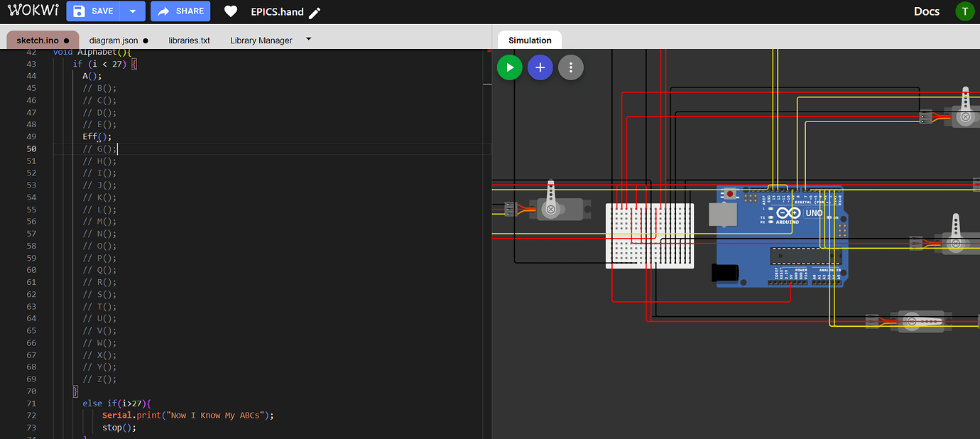Open the account menu via the T avatar
Viewport: 980px width, 439px height.
coord(965,11)
